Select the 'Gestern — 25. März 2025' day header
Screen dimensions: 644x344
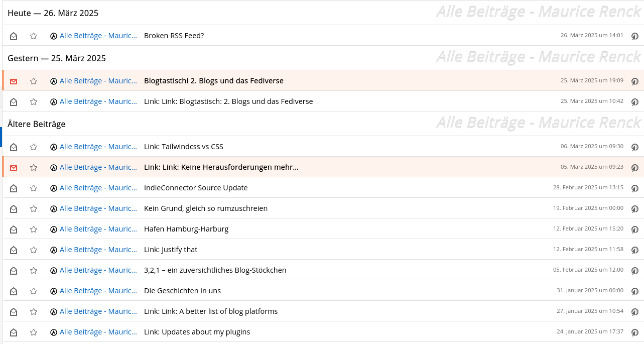(57, 58)
